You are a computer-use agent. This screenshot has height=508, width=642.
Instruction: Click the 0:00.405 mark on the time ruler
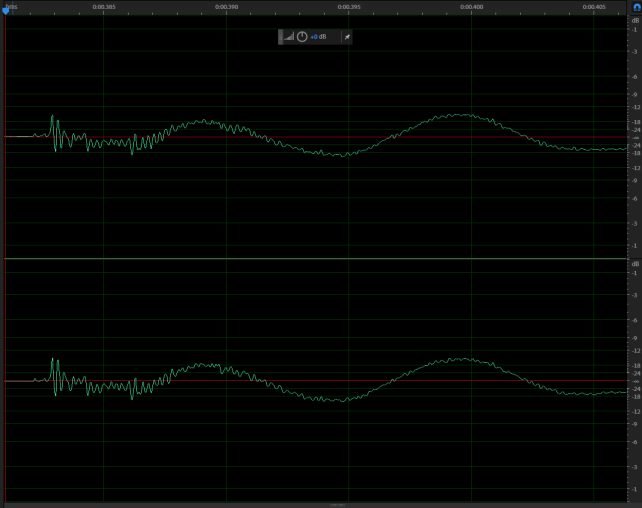coord(594,7)
